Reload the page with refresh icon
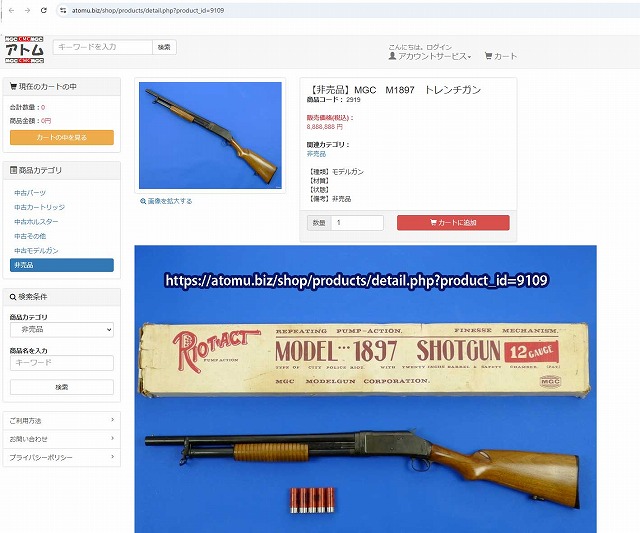 [44, 11]
